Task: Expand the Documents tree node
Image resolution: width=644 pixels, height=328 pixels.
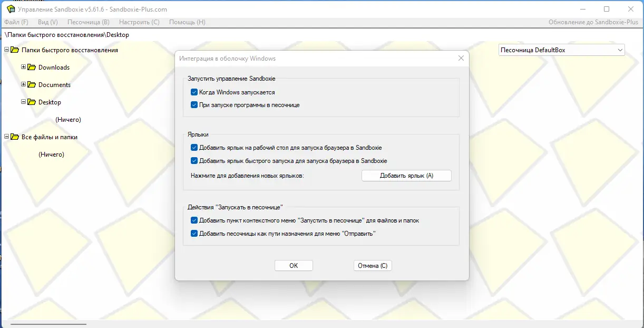Action: pyautogui.click(x=23, y=84)
